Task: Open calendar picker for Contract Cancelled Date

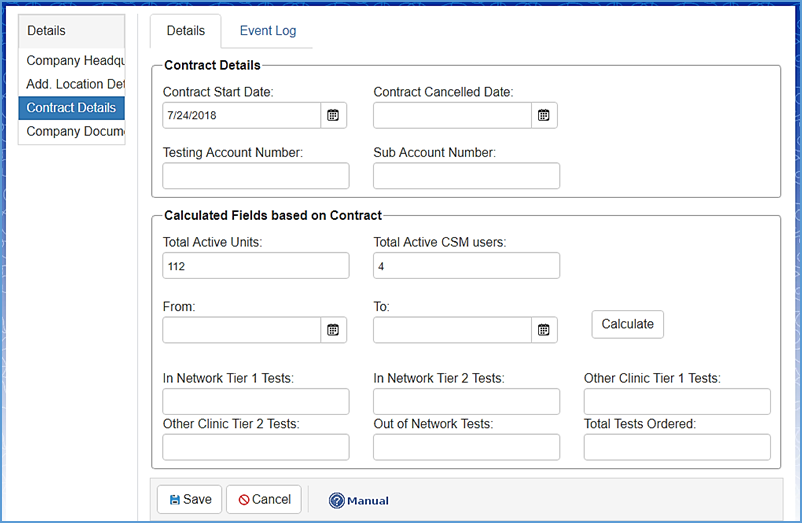Action: pos(544,115)
